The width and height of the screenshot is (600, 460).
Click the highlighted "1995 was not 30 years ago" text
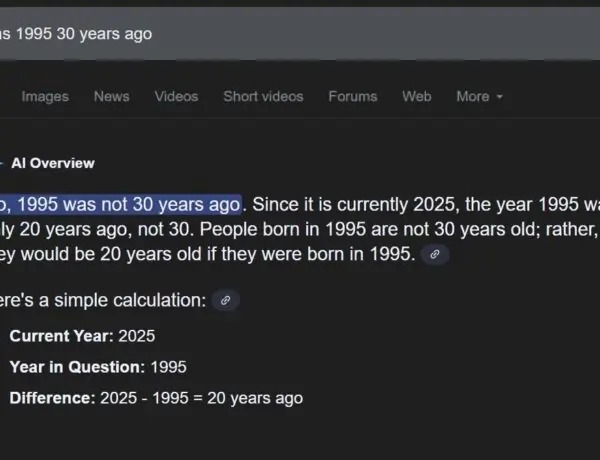[x=125, y=205]
